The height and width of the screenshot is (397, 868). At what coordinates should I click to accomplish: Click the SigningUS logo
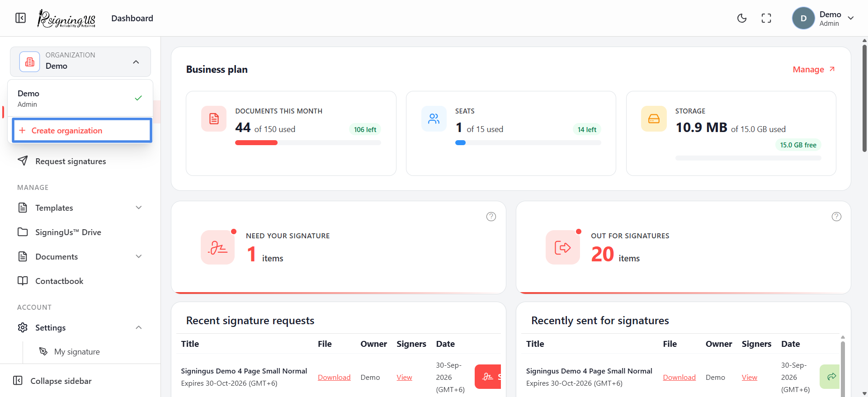(66, 19)
